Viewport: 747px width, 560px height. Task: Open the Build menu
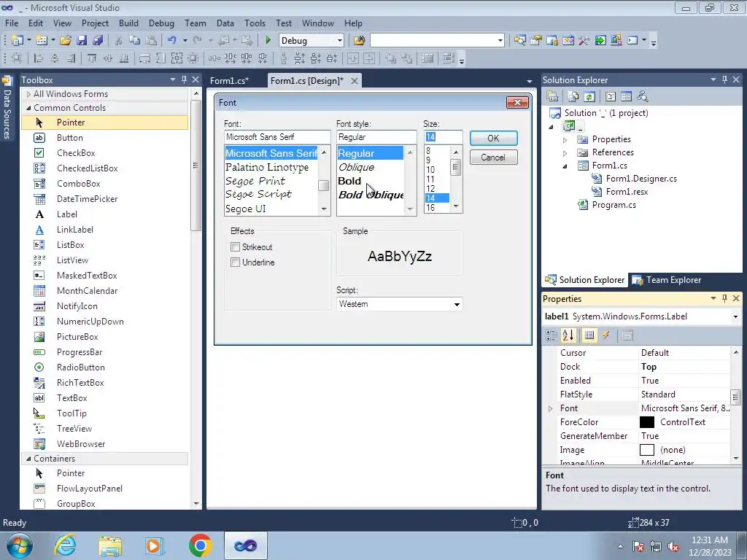(128, 23)
